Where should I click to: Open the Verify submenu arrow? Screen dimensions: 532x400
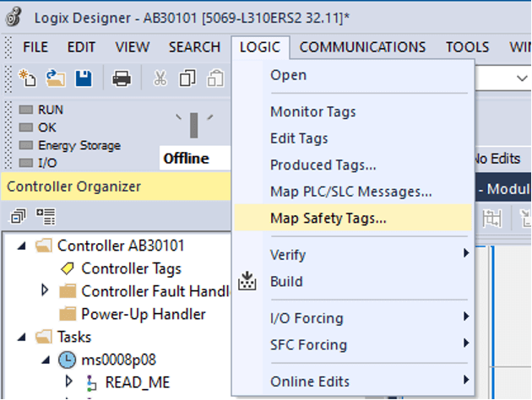(466, 253)
